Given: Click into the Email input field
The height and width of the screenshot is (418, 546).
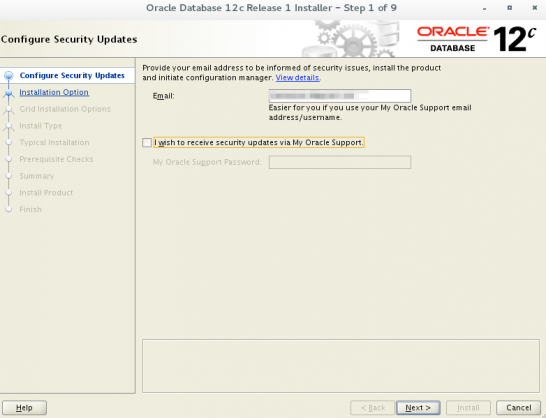Looking at the screenshot, I should (340, 96).
